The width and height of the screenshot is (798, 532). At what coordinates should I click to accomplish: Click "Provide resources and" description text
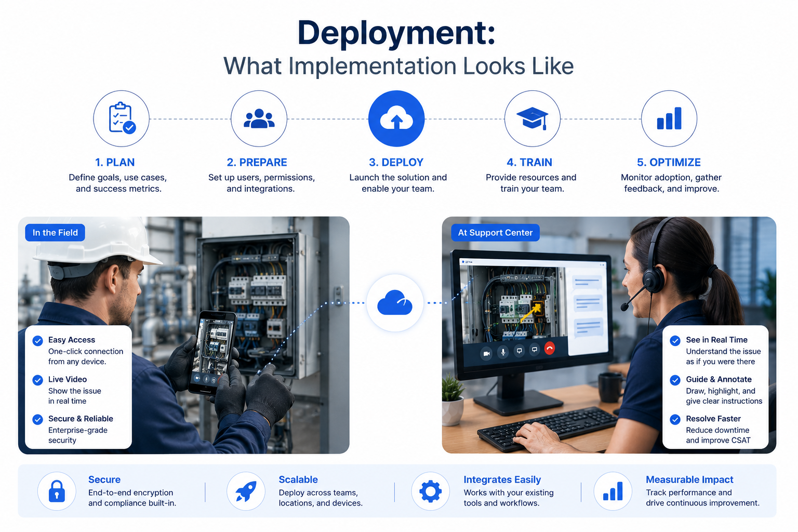point(531,178)
